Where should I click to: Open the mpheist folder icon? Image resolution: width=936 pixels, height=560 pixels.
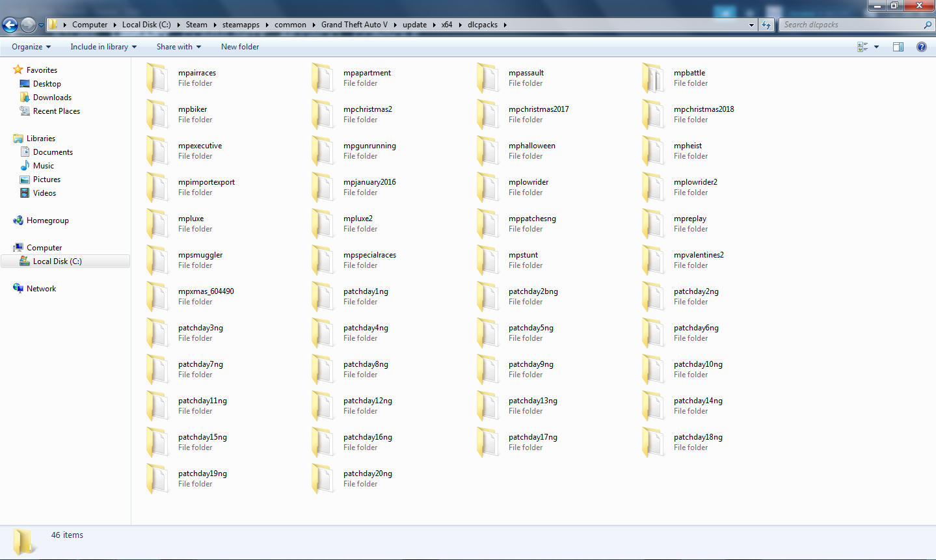pos(653,151)
